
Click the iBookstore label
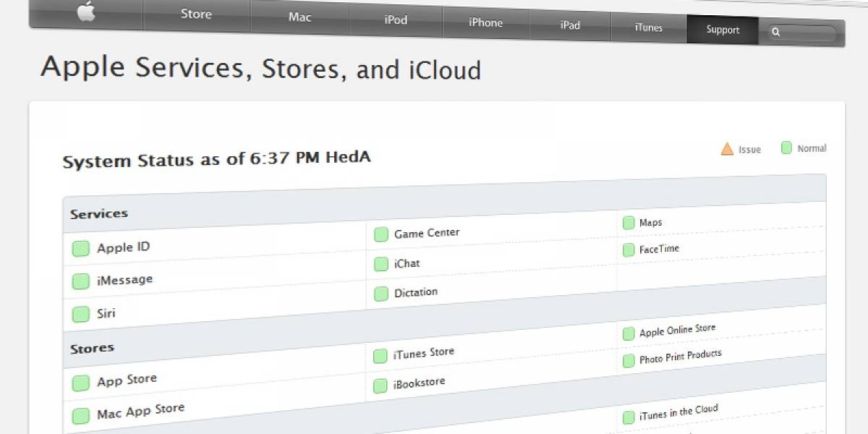(419, 383)
